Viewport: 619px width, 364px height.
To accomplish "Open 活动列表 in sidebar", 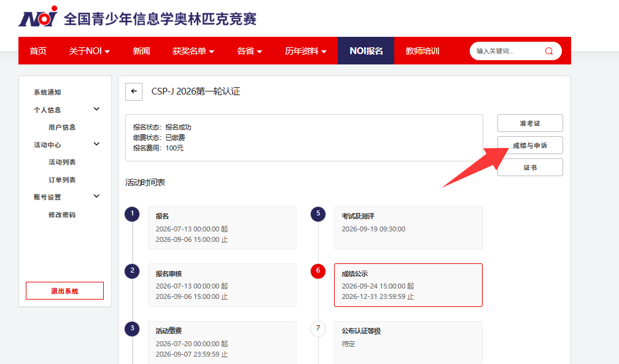I will (x=62, y=162).
